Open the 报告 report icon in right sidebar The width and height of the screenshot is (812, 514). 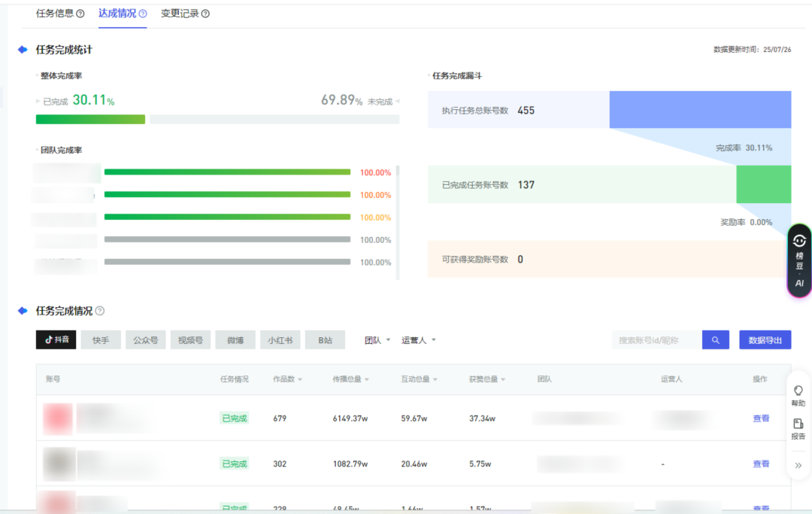[798, 429]
